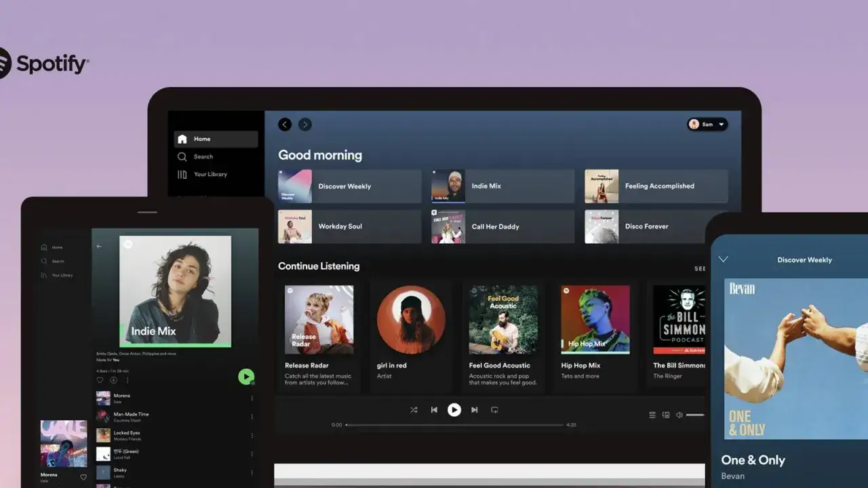The height and width of the screenshot is (488, 868).
Task: Select the girl in red artist card
Action: [411, 336]
